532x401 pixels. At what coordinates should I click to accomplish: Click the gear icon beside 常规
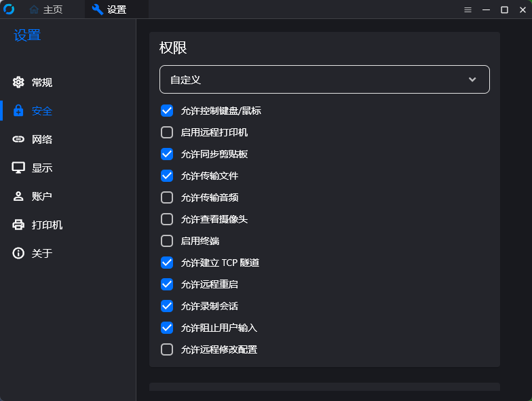coord(18,82)
